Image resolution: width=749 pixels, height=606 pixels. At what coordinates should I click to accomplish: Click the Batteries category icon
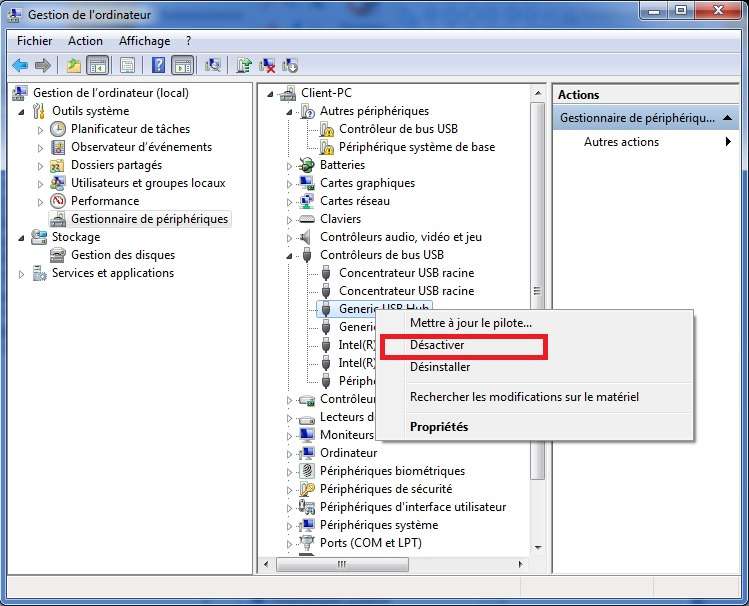tap(306, 165)
